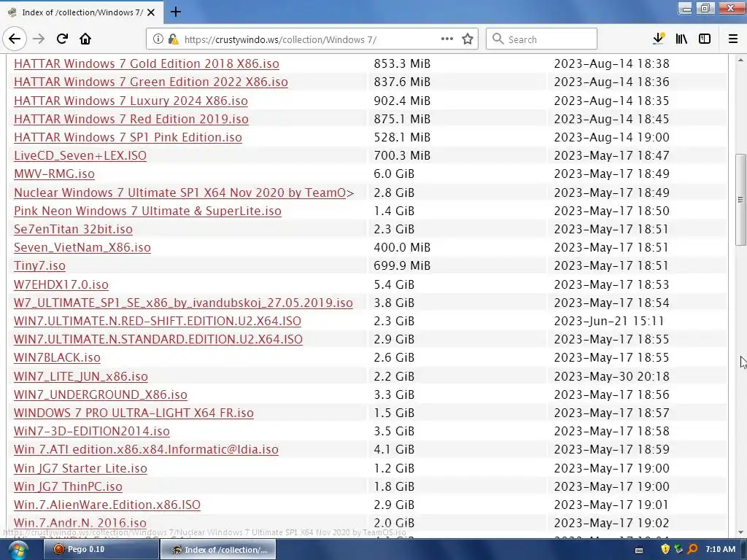
Task: Open W7_ULTIMATE_SP1_SE_x86_by_ivandubskoj iso link
Action: point(183,303)
